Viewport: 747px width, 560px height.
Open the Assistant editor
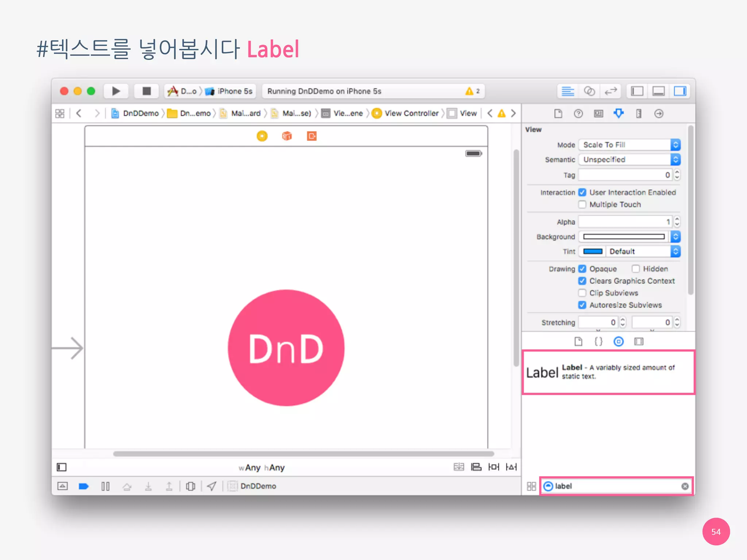(589, 91)
